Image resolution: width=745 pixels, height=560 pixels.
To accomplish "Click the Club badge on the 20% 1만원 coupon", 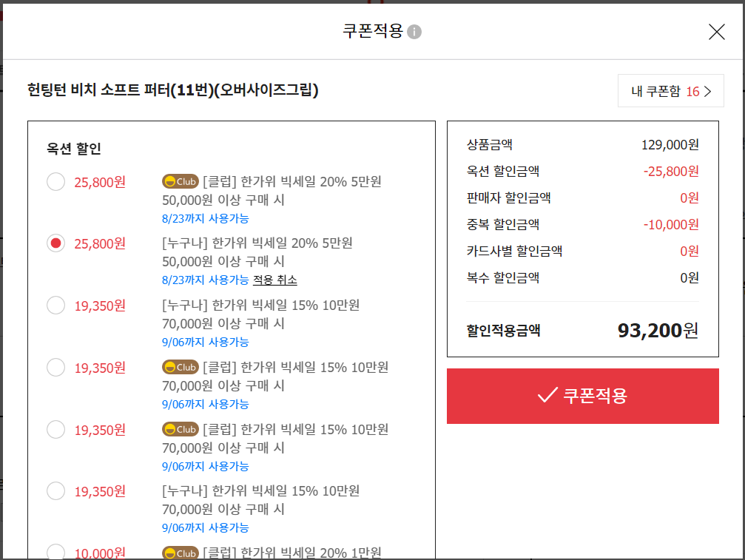I will [181, 553].
